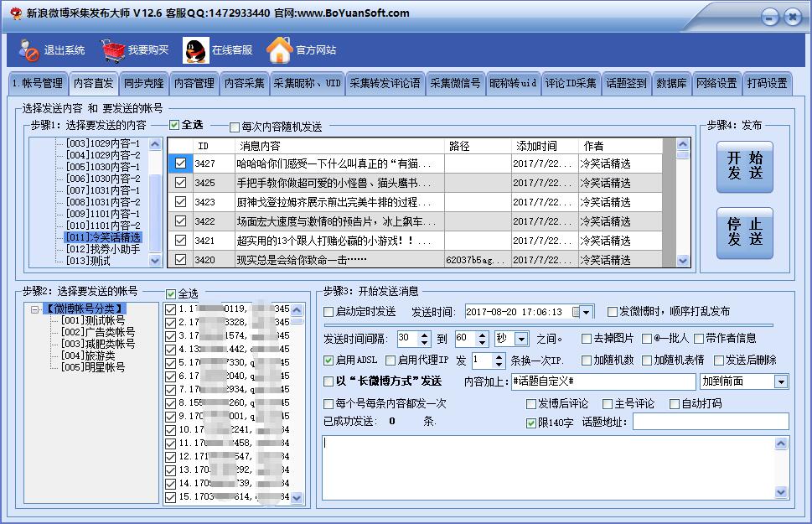The width and height of the screenshot is (812, 524).
Task: Click the 开始发送 button
Action: click(745, 166)
